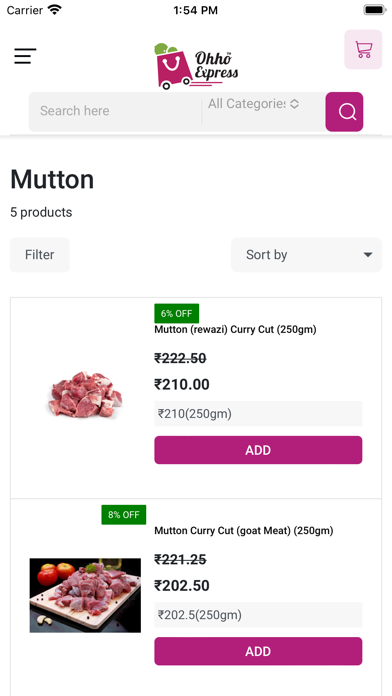Click in the Search here field
This screenshot has height=696, width=392.
[115, 111]
